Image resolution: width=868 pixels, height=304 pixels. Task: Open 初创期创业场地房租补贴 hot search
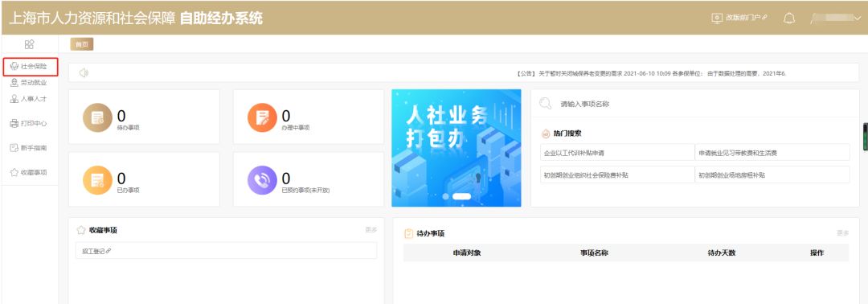tap(772, 175)
